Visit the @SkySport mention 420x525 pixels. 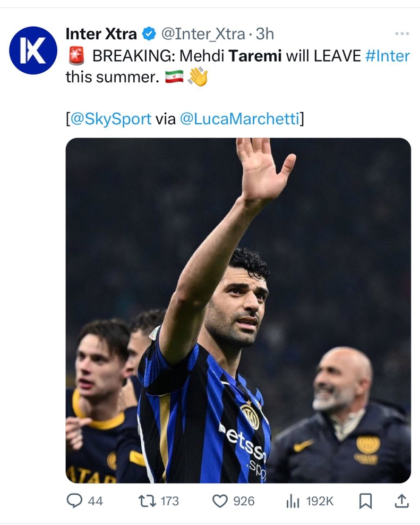coord(111,119)
